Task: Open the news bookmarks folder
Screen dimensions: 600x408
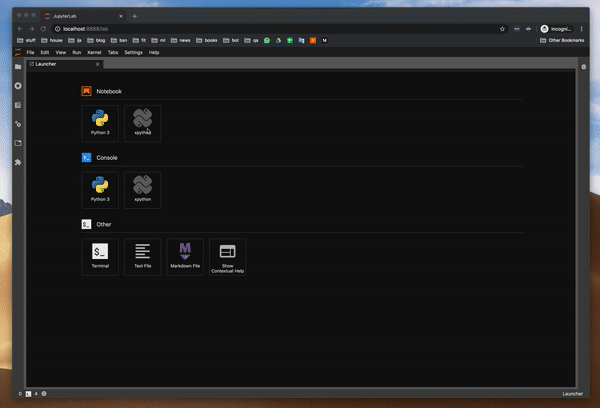Action: pos(181,40)
